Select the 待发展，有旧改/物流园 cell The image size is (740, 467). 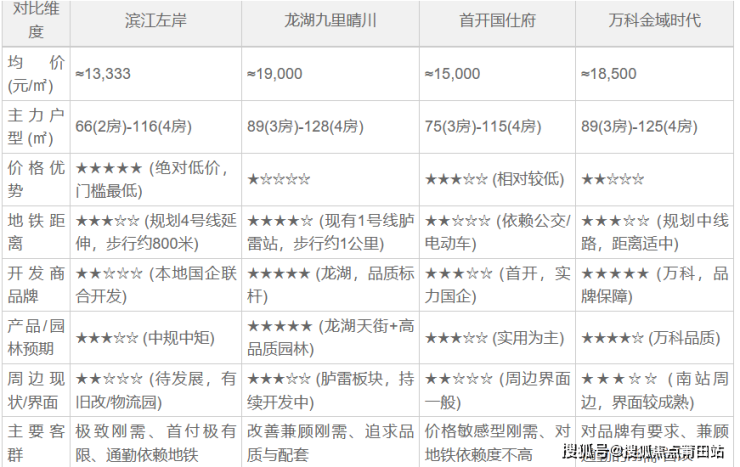click(156, 391)
